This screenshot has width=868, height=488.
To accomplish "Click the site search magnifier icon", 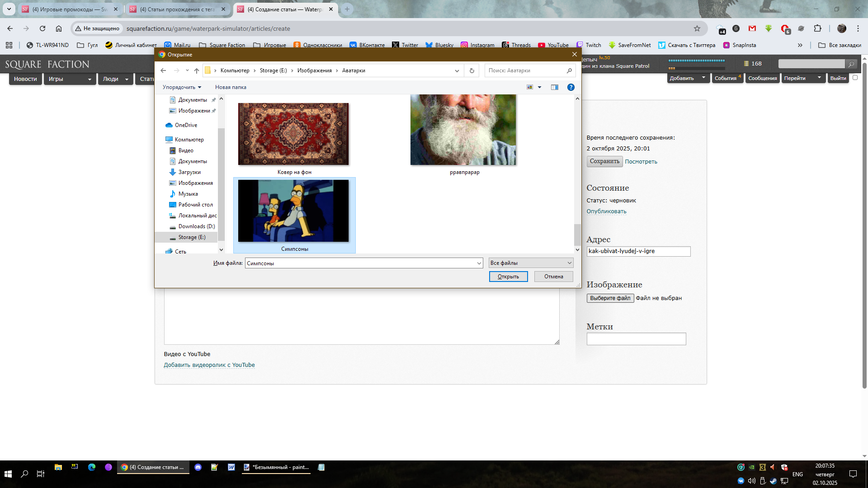I will (x=851, y=64).
